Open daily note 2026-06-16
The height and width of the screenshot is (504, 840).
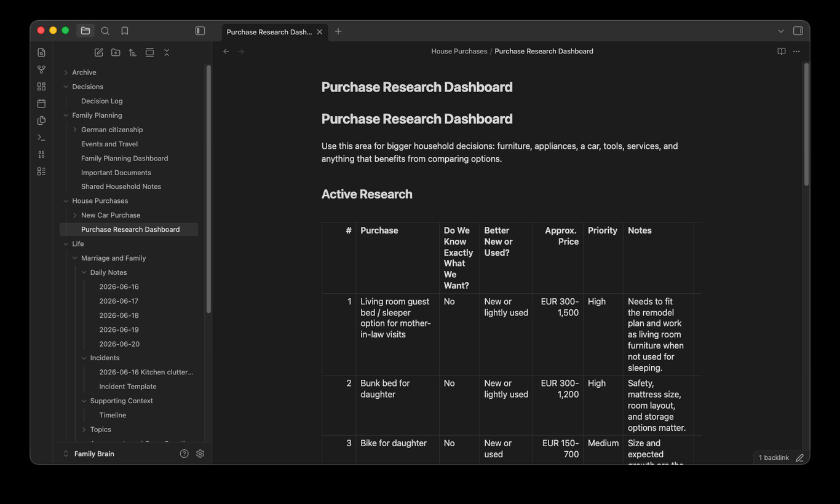tap(119, 287)
